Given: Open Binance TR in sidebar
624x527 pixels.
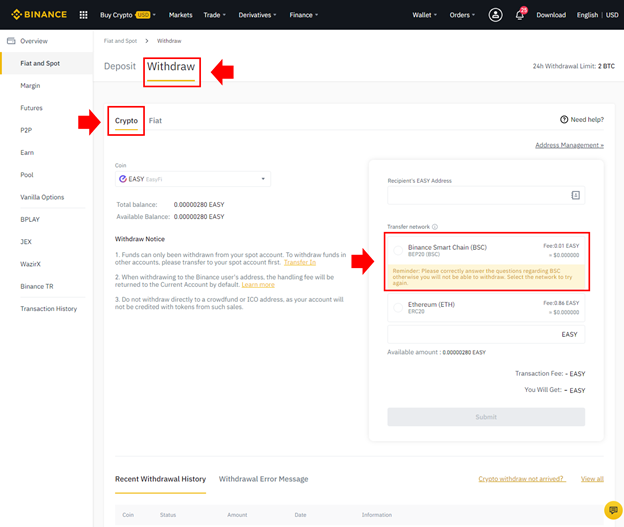Looking at the screenshot, I should tap(37, 286).
